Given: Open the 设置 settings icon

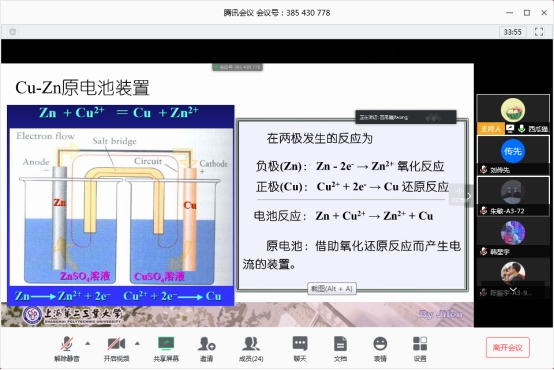Looking at the screenshot, I should pyautogui.click(x=420, y=348).
